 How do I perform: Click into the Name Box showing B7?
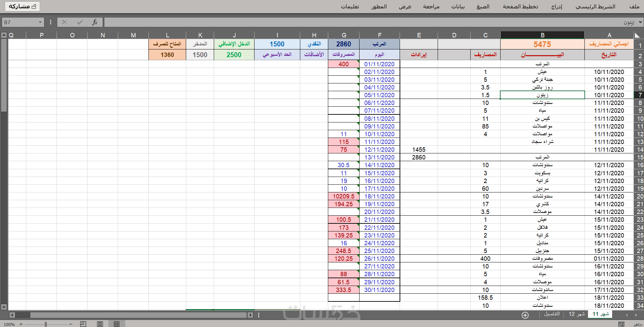tap(20, 22)
